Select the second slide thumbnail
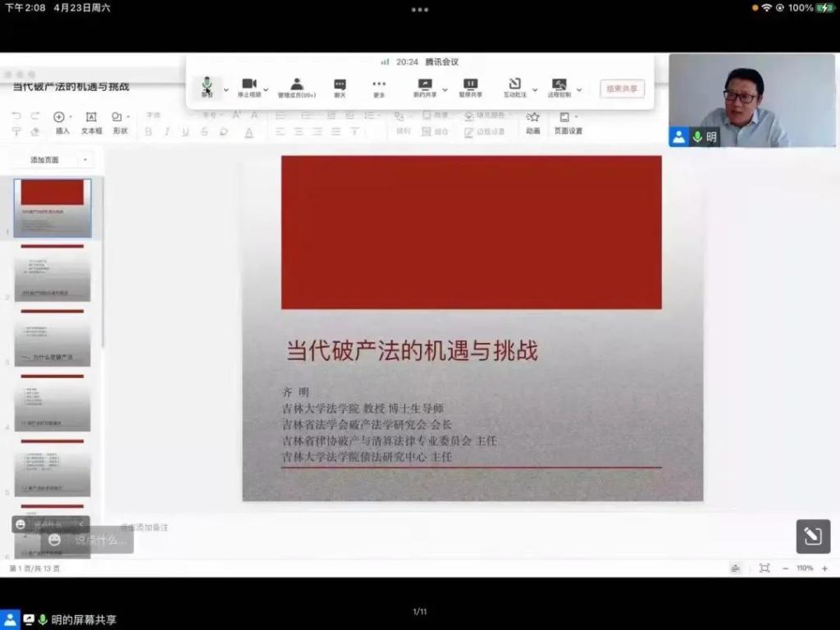 pos(52,273)
